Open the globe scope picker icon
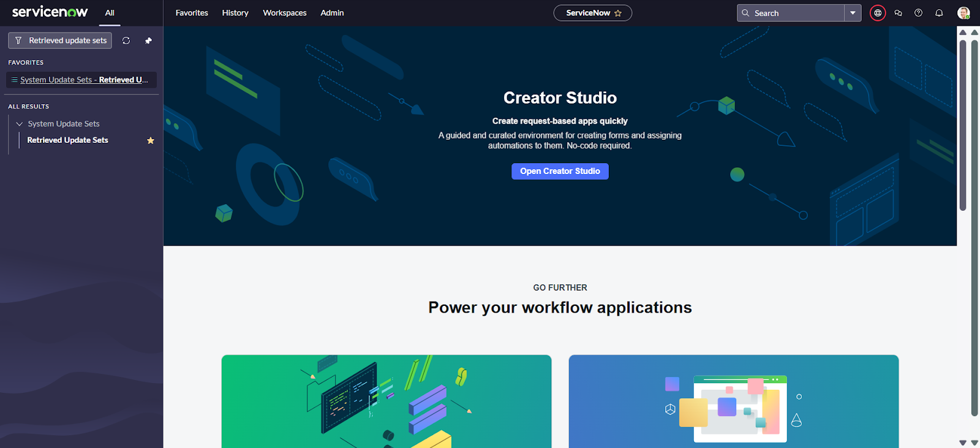Screen dimensions: 980x448 click(878, 13)
